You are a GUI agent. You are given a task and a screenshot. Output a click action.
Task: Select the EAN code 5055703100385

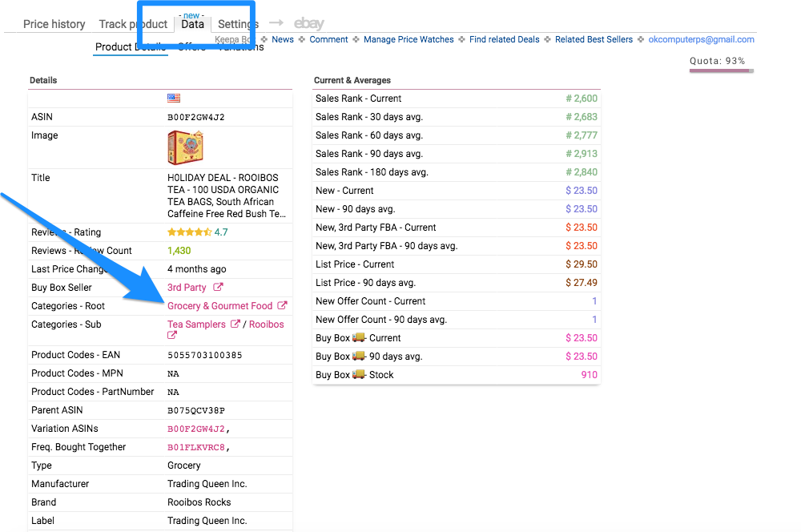pyautogui.click(x=205, y=355)
